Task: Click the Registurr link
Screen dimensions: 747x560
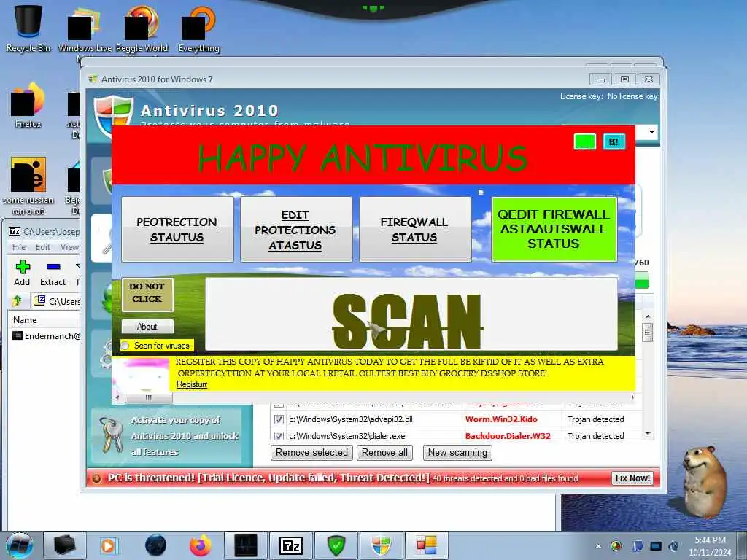Action: click(x=192, y=384)
